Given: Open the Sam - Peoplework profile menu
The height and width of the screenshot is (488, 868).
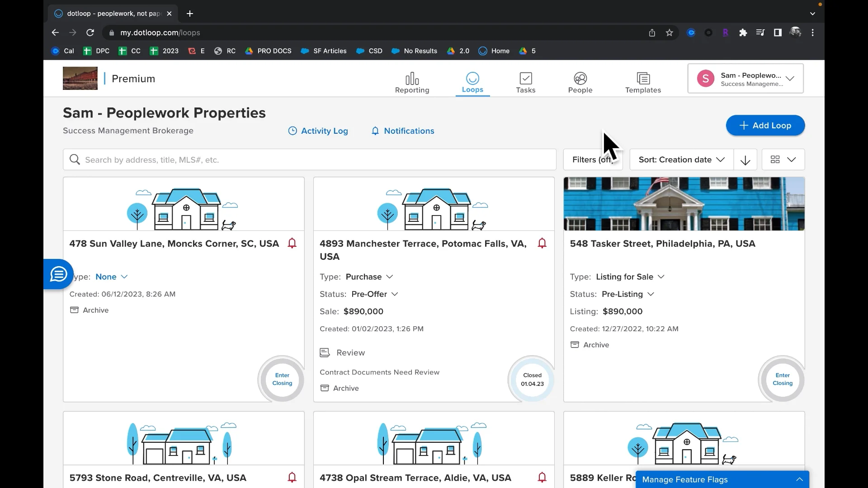Looking at the screenshot, I should pyautogui.click(x=745, y=79).
